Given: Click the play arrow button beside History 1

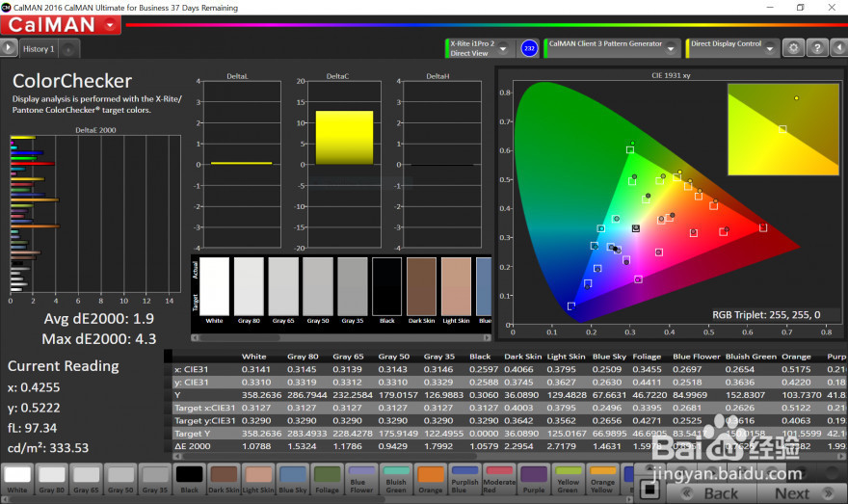Looking at the screenshot, I should pyautogui.click(x=9, y=48).
